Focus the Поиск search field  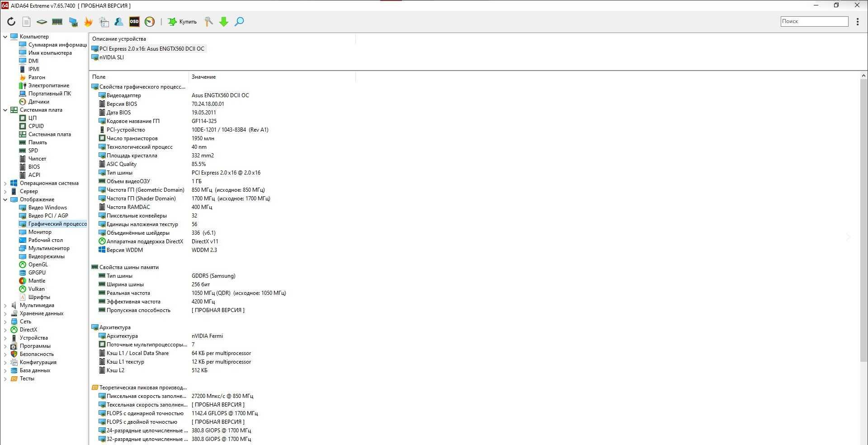coord(814,21)
